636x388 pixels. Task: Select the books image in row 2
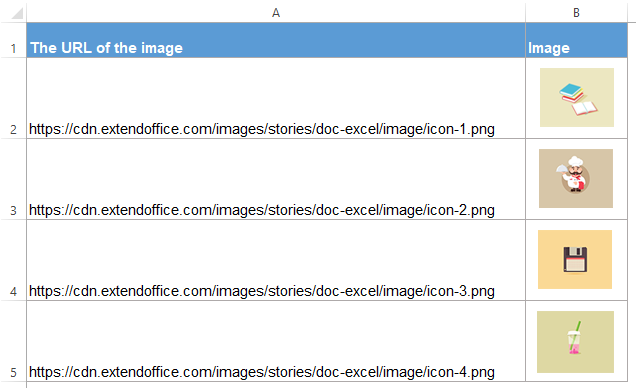576,97
